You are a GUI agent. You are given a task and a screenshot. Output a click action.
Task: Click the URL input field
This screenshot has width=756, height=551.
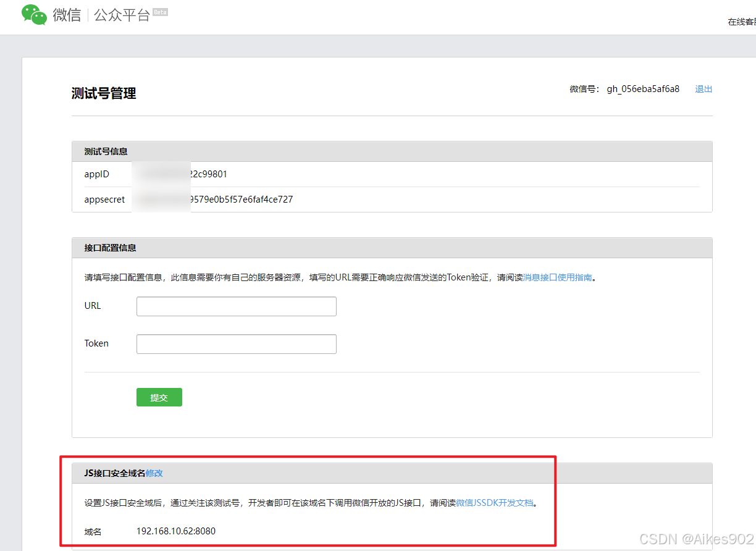coord(237,306)
